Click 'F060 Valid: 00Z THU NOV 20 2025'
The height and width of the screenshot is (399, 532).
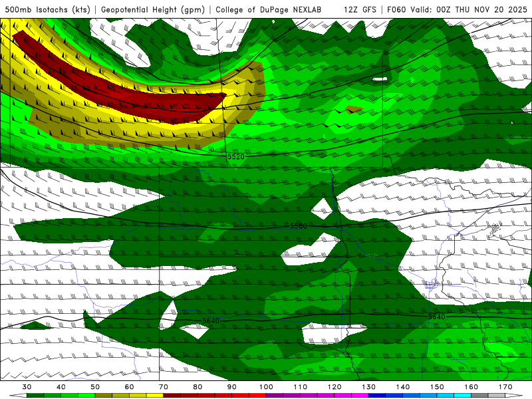457,9
